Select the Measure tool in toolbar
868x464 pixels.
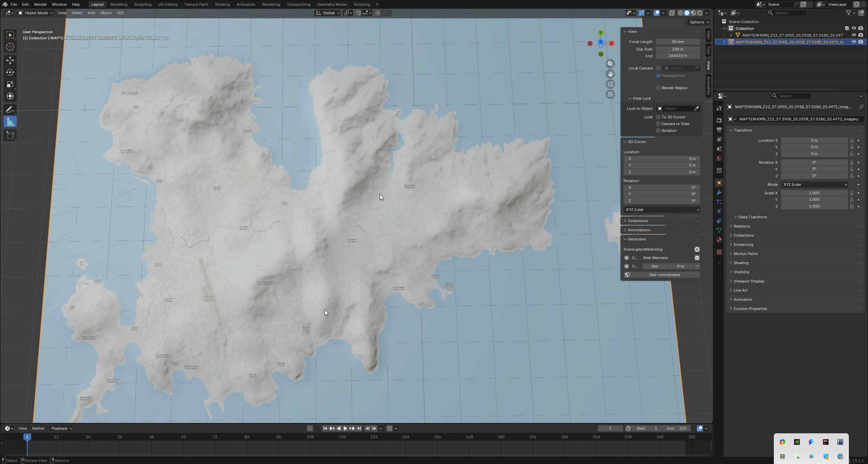pyautogui.click(x=10, y=122)
